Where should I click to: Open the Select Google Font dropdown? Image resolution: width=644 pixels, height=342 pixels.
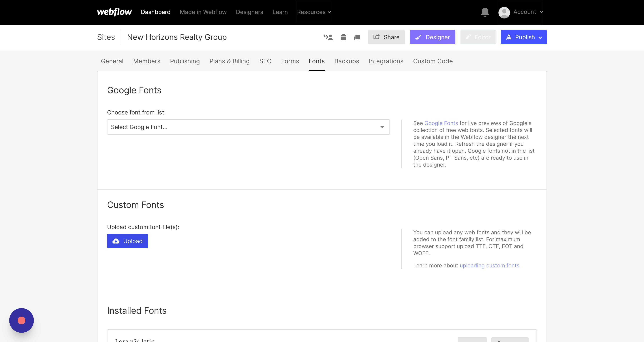248,127
